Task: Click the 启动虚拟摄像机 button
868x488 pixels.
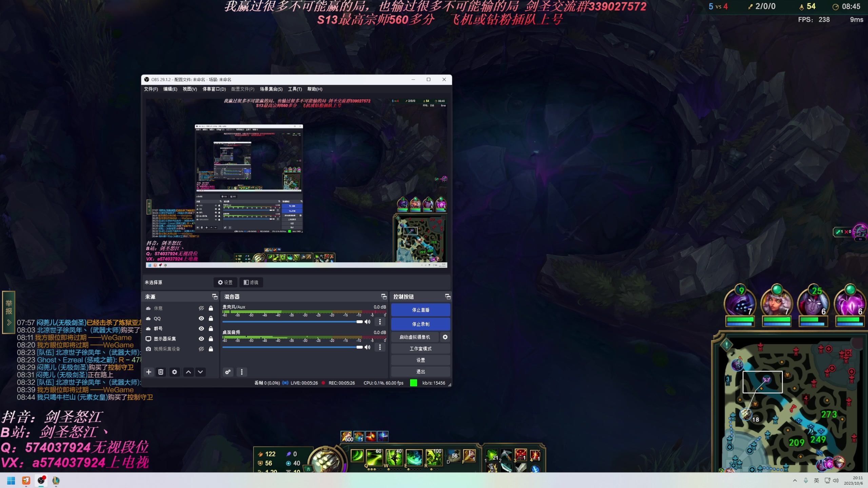Action: click(415, 337)
